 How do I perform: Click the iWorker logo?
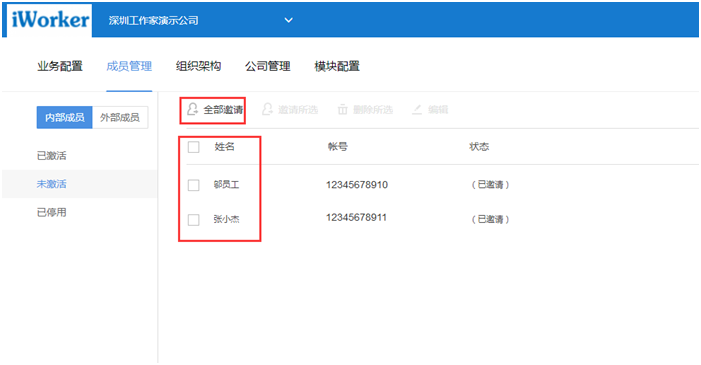[50, 20]
